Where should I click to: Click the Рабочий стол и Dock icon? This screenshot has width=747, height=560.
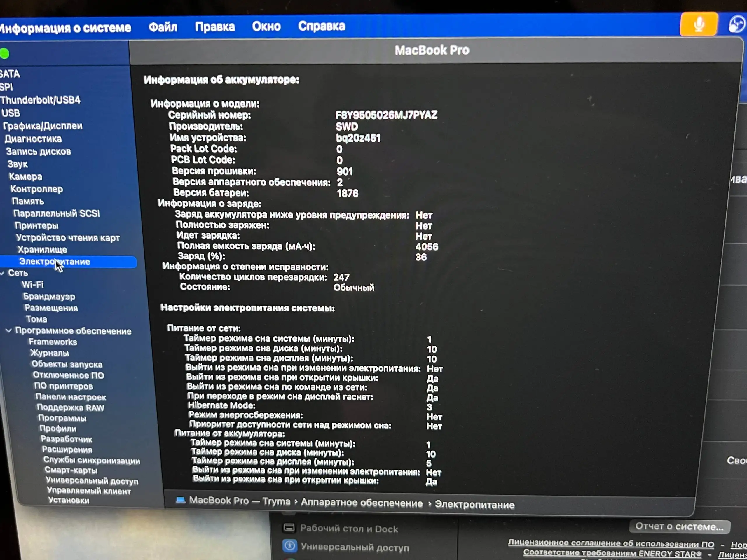coord(289,528)
